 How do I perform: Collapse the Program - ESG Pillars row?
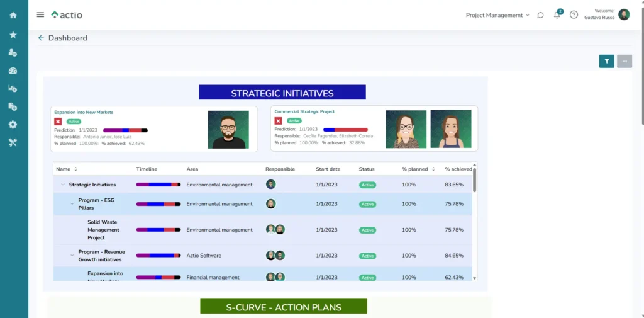tap(72, 204)
